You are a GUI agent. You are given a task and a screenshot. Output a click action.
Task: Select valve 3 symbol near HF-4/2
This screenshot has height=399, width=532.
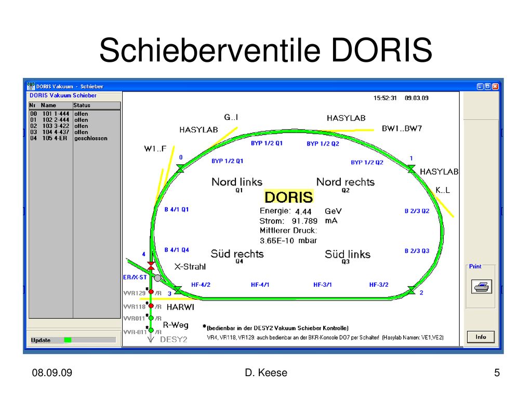(x=178, y=291)
